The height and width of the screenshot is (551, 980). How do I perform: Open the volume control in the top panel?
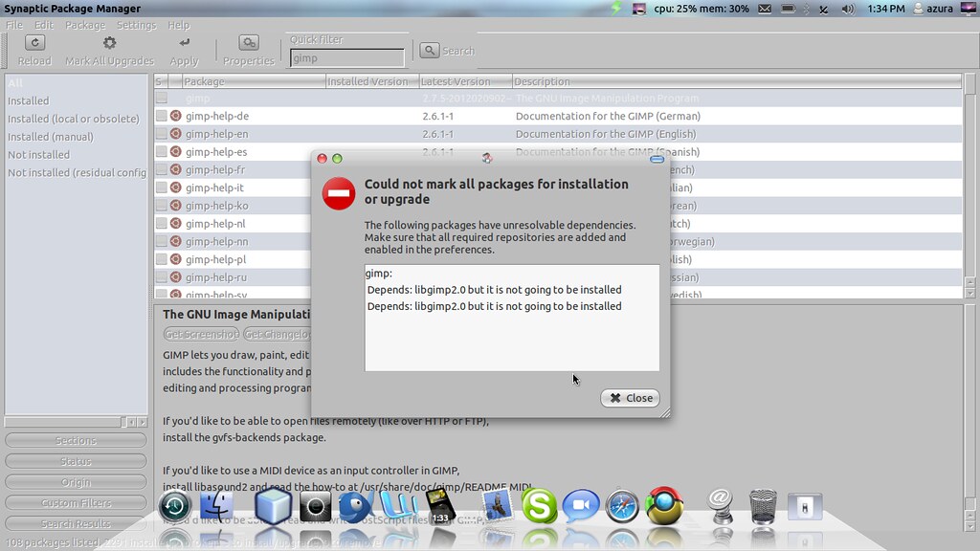pyautogui.click(x=848, y=9)
